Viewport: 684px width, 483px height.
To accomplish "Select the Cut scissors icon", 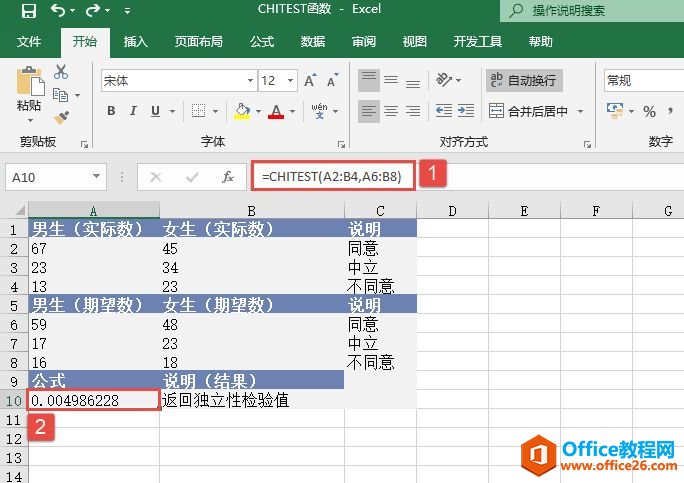I will 61,72.
